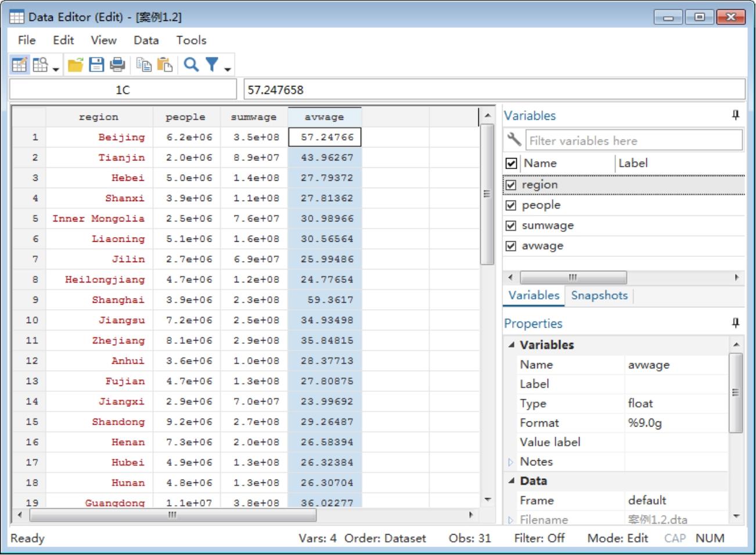Click the Print icon in toolbar
This screenshot has height=555, width=756.
click(x=117, y=65)
